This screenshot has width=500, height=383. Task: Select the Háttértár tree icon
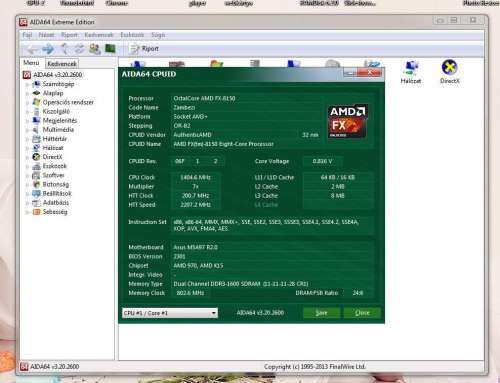[x=36, y=139]
